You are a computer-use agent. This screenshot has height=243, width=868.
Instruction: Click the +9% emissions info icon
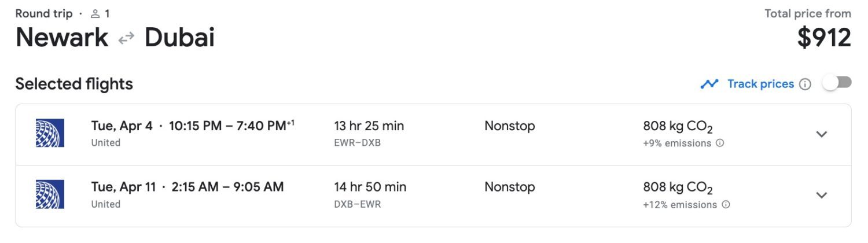coord(720,143)
